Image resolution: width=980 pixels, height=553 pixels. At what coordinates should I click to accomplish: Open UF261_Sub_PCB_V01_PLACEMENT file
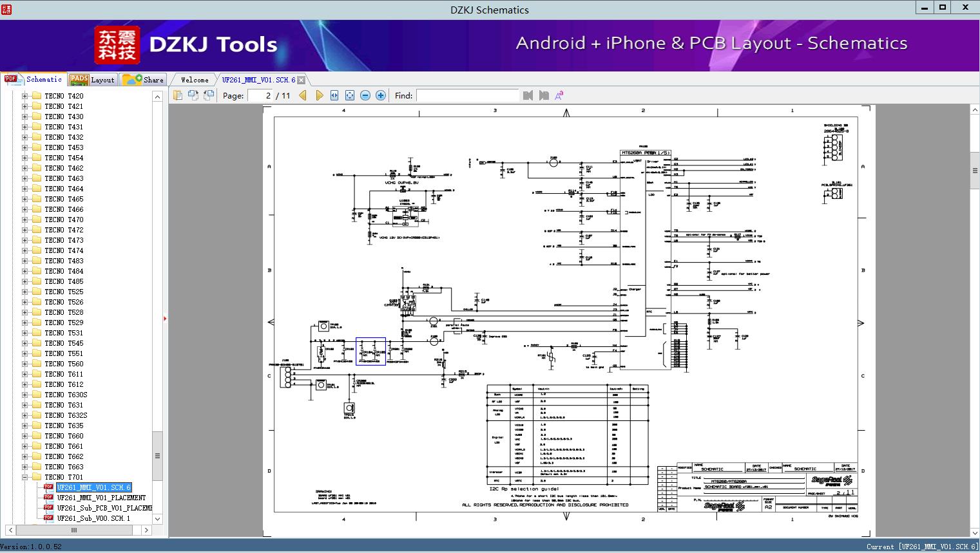pos(104,508)
